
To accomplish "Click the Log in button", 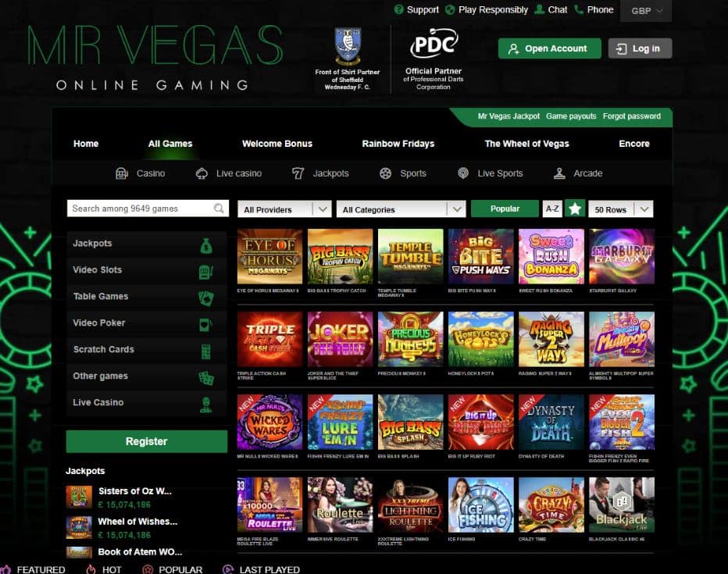I will coord(640,48).
